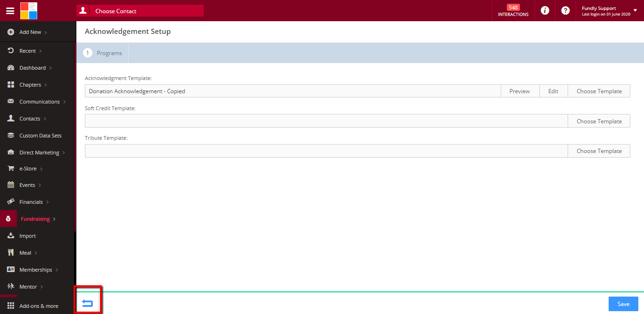Viewport: 644px width, 314px height.
Task: Click the Chapters grid icon
Action: click(11, 85)
